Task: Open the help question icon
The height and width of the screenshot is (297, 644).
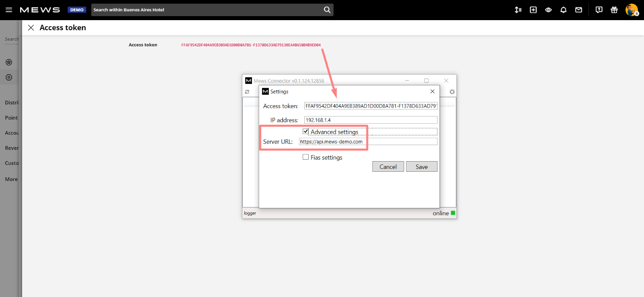Action: coord(599,10)
